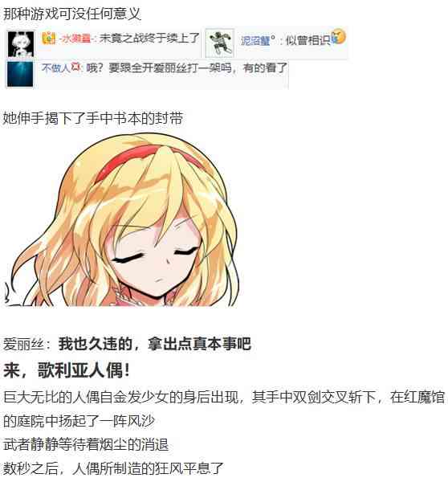The image size is (448, 482).
Task: Visit the 不做人 user profile link
Action: 55,67
